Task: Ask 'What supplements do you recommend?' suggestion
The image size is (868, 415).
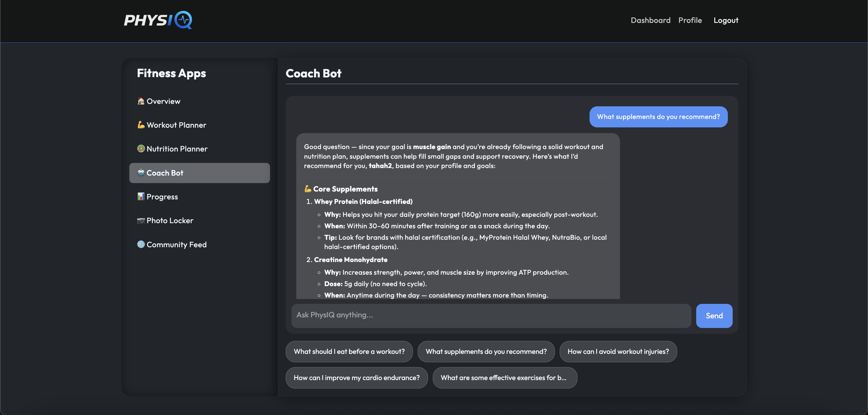Action: pos(486,351)
